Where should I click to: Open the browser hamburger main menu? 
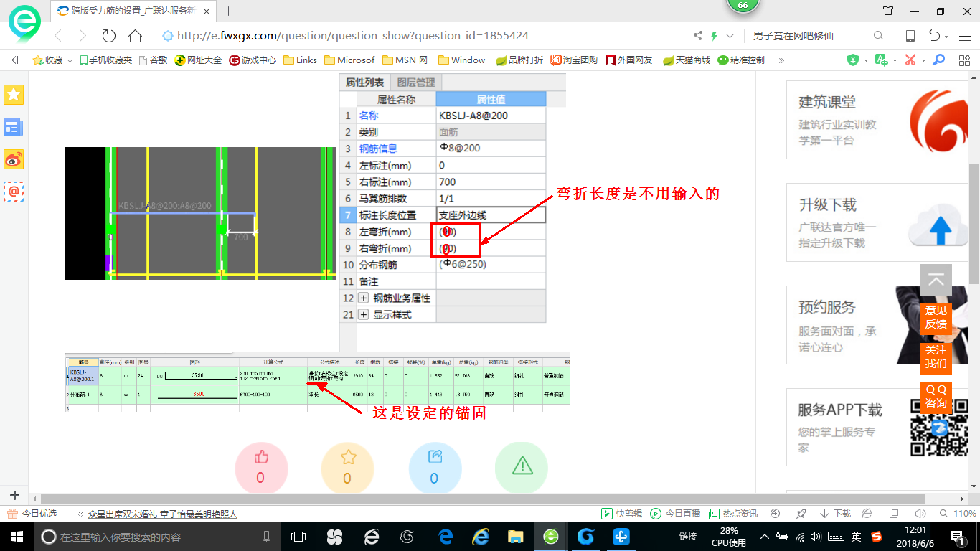[963, 36]
